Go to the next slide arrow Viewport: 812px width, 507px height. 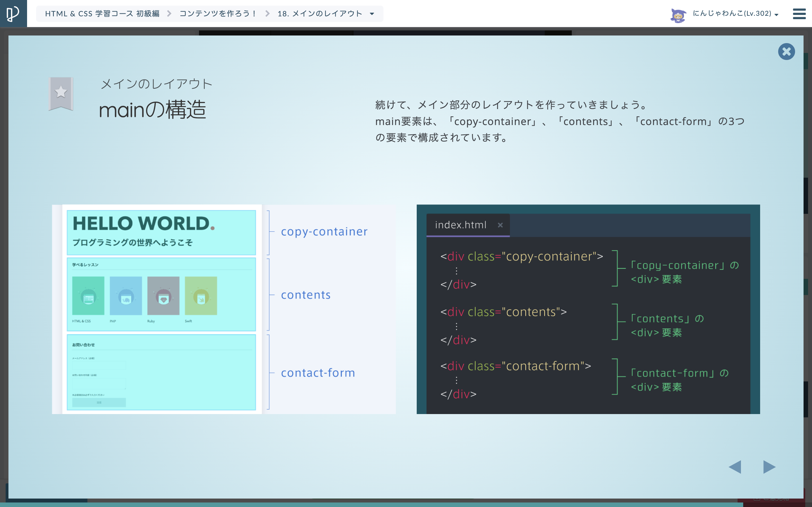(769, 467)
